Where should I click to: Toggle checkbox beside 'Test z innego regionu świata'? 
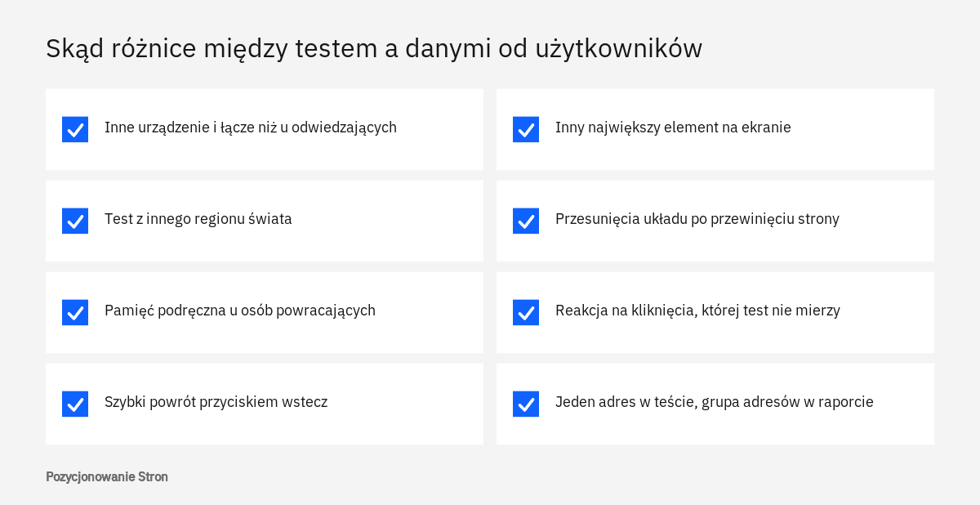coord(75,221)
